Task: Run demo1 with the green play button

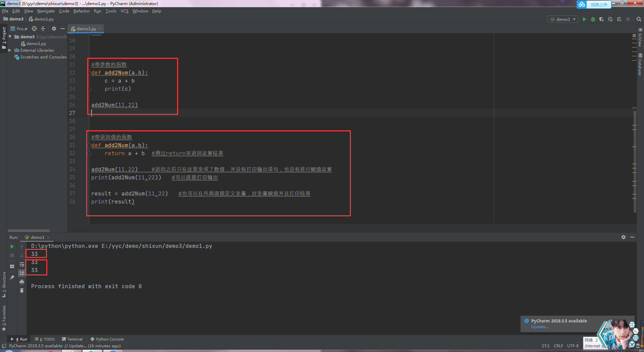Action: click(584, 19)
